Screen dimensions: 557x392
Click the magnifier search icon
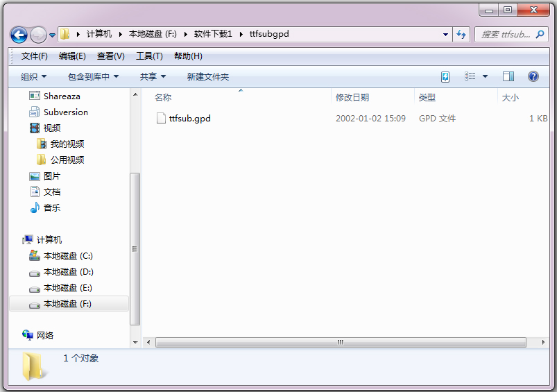pos(540,35)
